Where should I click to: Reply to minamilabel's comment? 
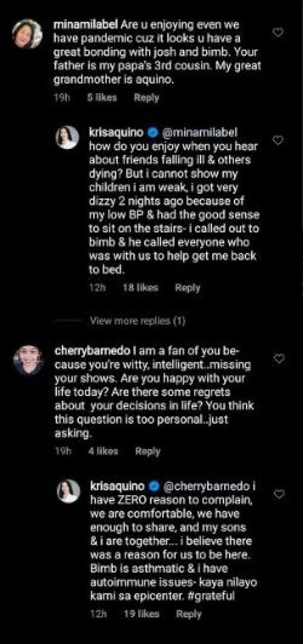146,98
